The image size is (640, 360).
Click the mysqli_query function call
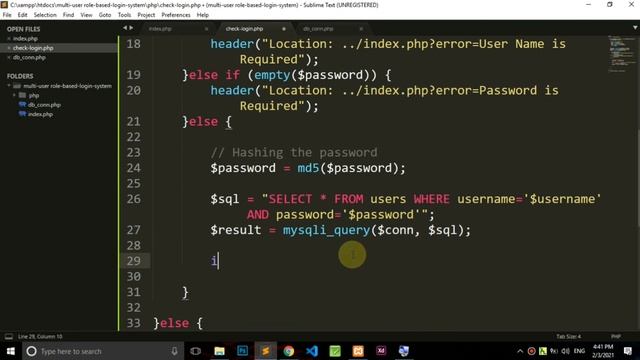coord(327,230)
